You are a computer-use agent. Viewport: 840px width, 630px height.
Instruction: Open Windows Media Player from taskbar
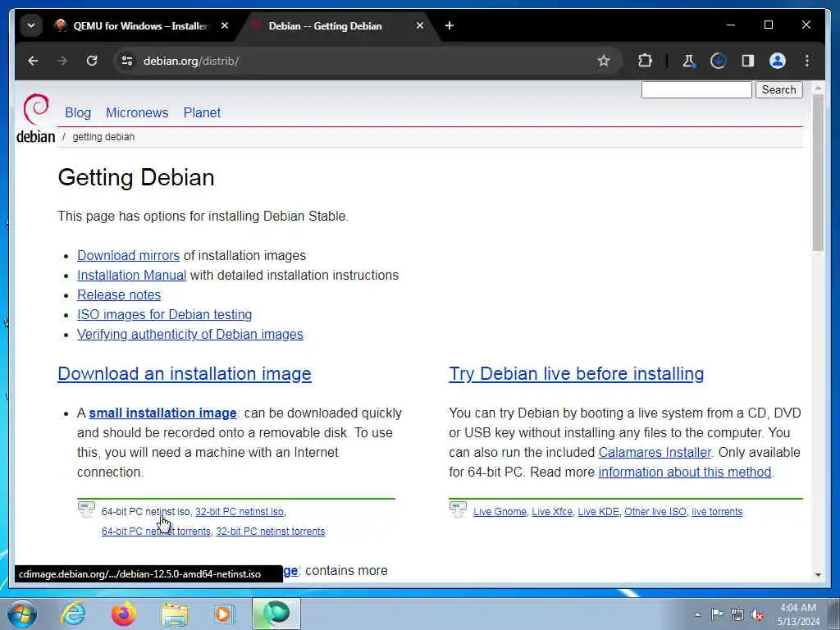224,614
